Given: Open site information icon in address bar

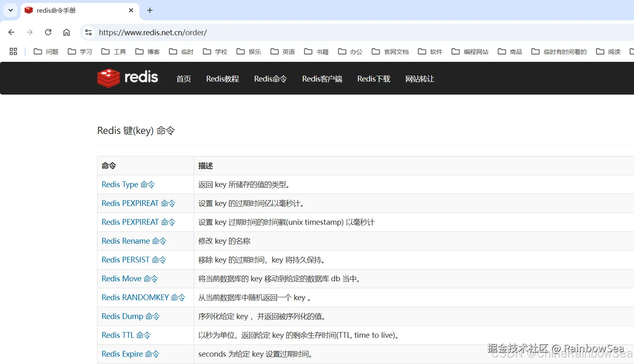Looking at the screenshot, I should tap(88, 32).
